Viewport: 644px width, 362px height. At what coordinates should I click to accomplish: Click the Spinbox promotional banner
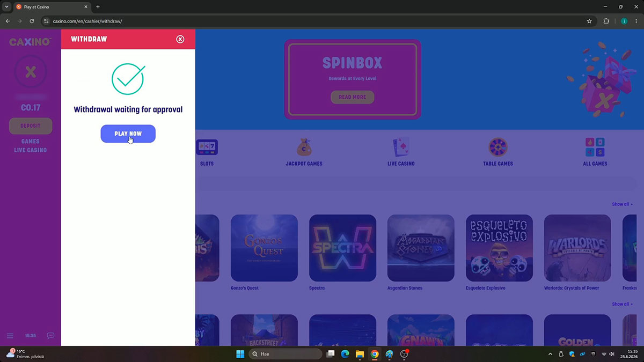353,79
